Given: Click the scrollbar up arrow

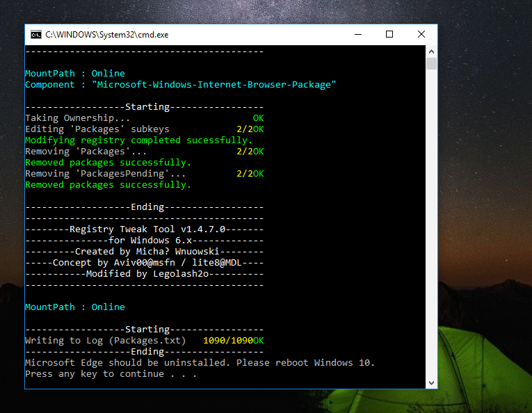Looking at the screenshot, I should click(431, 51).
